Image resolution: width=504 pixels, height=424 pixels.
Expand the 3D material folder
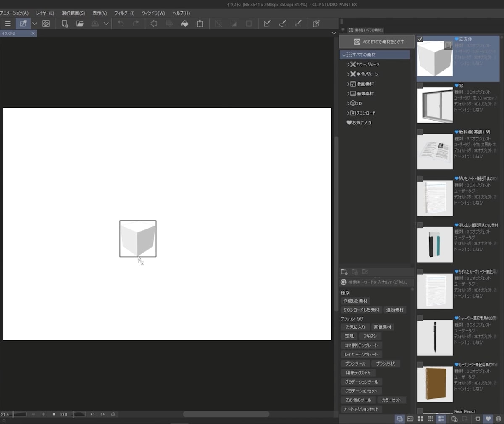349,103
